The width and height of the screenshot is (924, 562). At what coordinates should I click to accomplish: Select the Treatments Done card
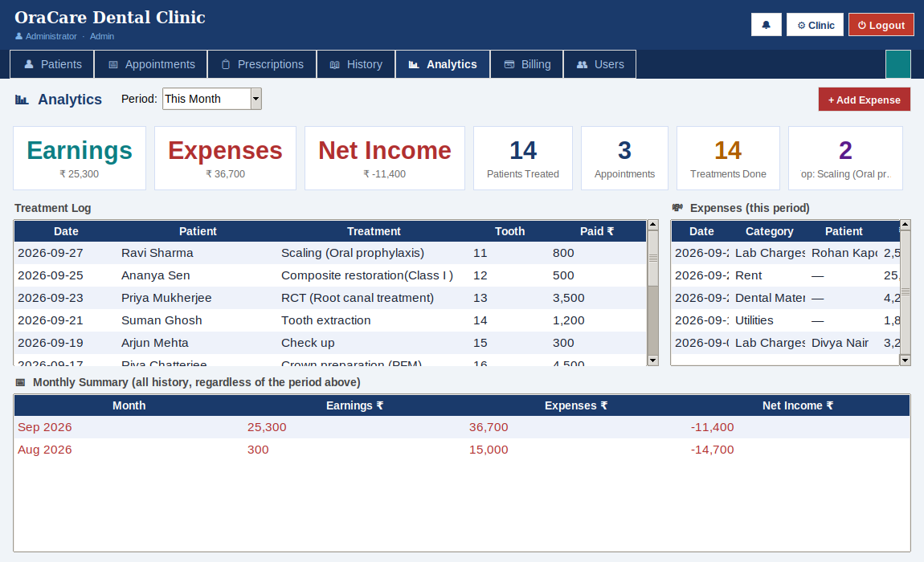coord(729,158)
